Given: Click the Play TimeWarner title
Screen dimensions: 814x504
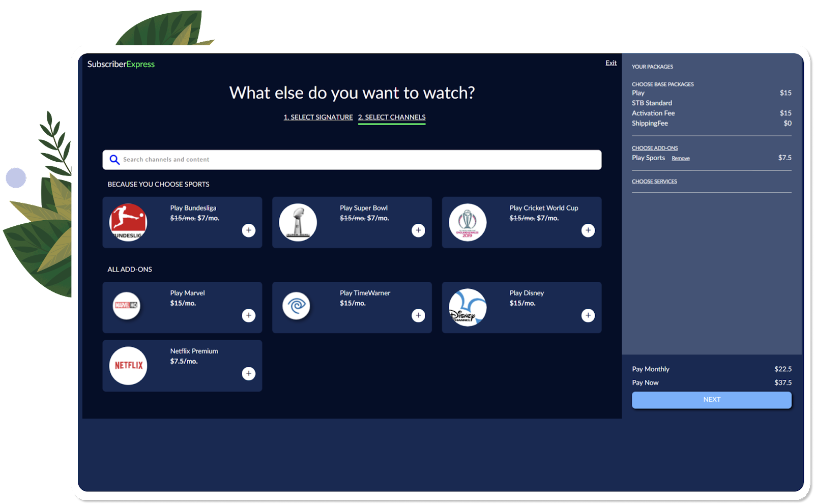Looking at the screenshot, I should coord(365,293).
